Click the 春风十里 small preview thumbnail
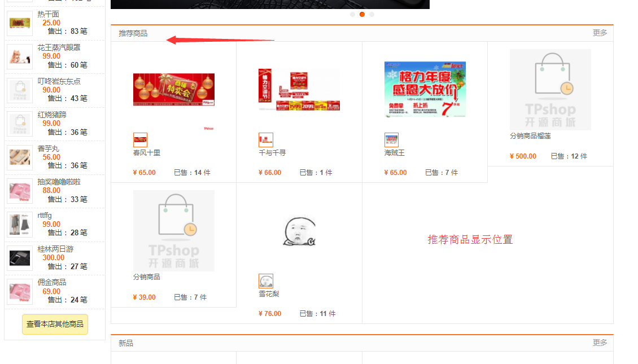Viewport: 638px width, 364px height. (140, 139)
